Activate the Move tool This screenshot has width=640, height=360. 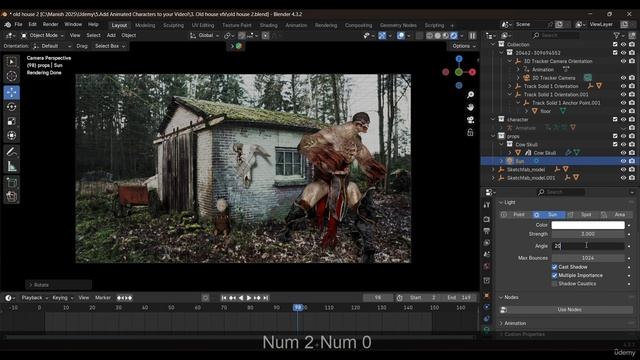pos(11,93)
